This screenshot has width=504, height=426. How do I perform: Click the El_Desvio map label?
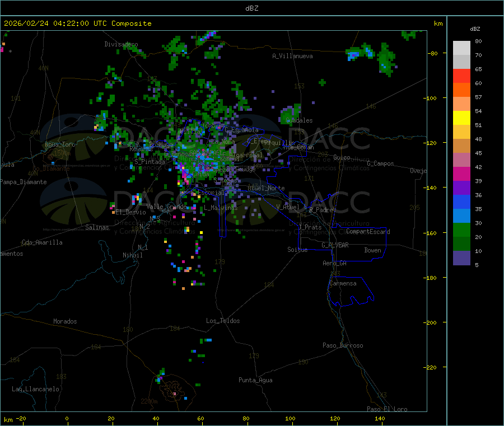(x=130, y=212)
